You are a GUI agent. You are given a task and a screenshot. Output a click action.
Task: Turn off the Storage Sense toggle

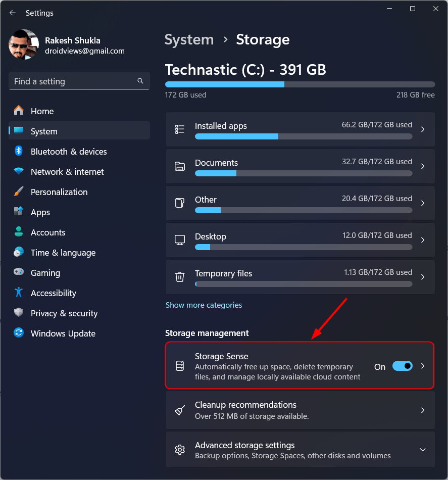[402, 366]
